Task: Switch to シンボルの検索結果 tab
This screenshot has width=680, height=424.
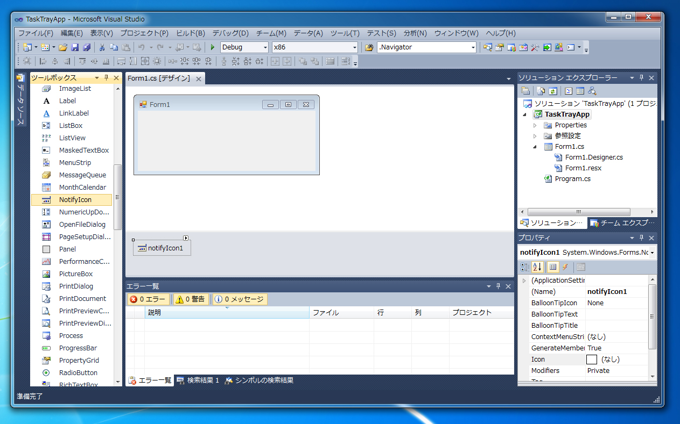Action: pos(259,381)
